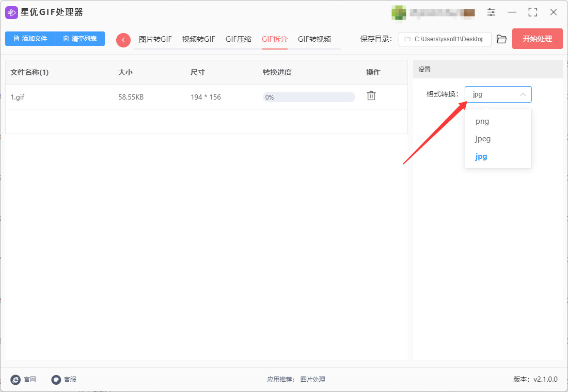Click the save directory path field
The height and width of the screenshot is (392, 568).
coord(445,39)
